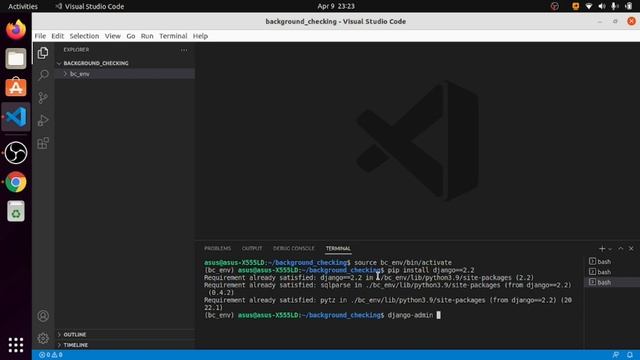Open OBS Studio from the dock

pyautogui.click(x=16, y=153)
